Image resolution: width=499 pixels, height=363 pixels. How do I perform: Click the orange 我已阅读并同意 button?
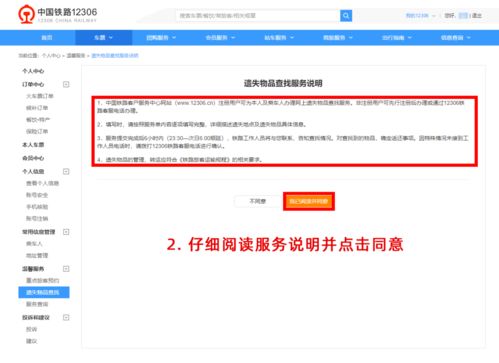coord(309,201)
